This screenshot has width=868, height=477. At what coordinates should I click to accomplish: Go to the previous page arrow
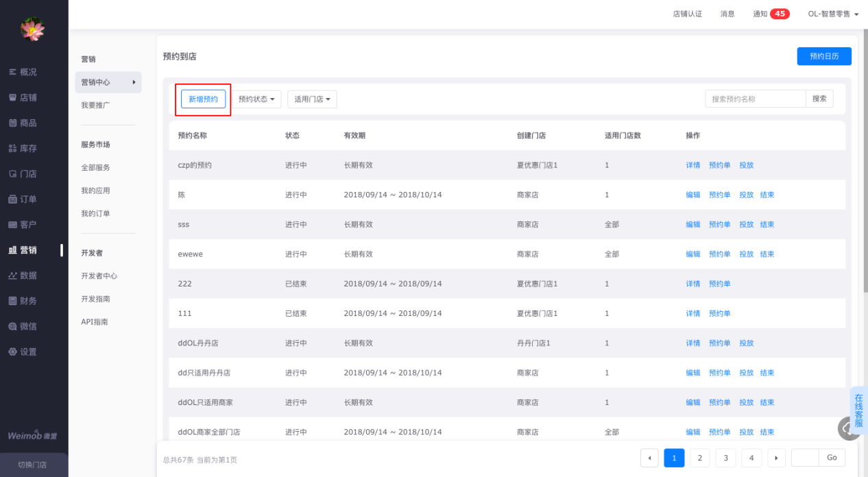[649, 458]
